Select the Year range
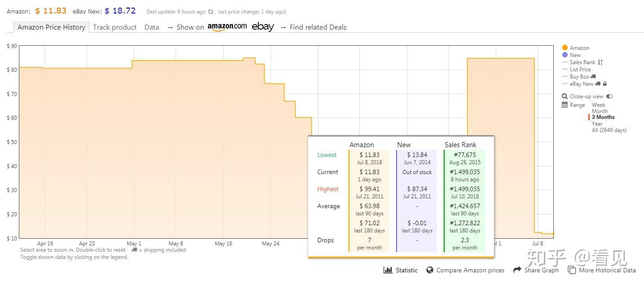Screen dimensions: 644x284 pos(597,124)
